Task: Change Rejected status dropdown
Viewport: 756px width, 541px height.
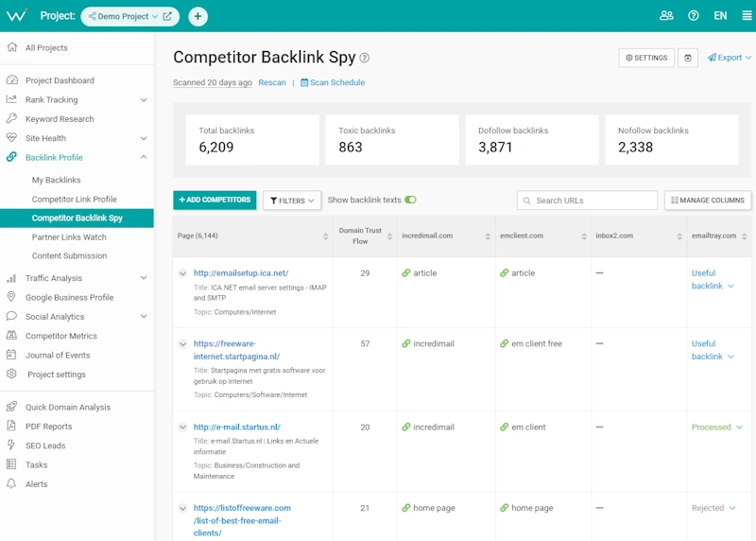Action: coord(713,508)
